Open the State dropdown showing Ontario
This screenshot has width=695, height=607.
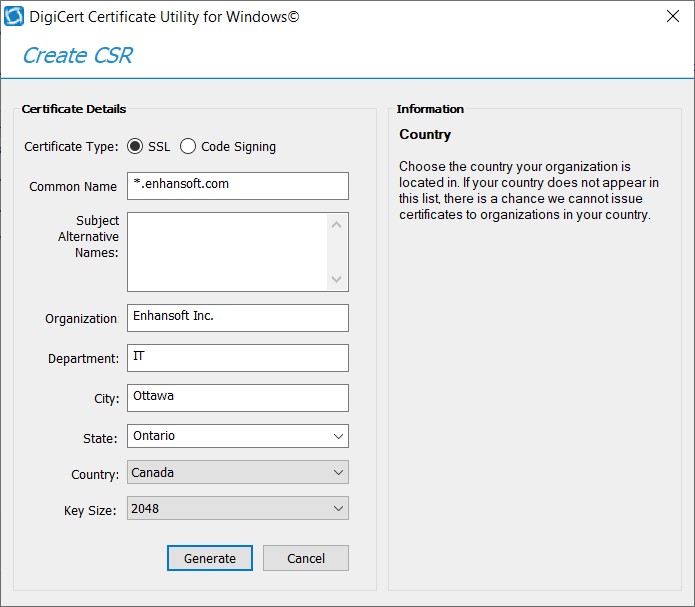[238, 436]
